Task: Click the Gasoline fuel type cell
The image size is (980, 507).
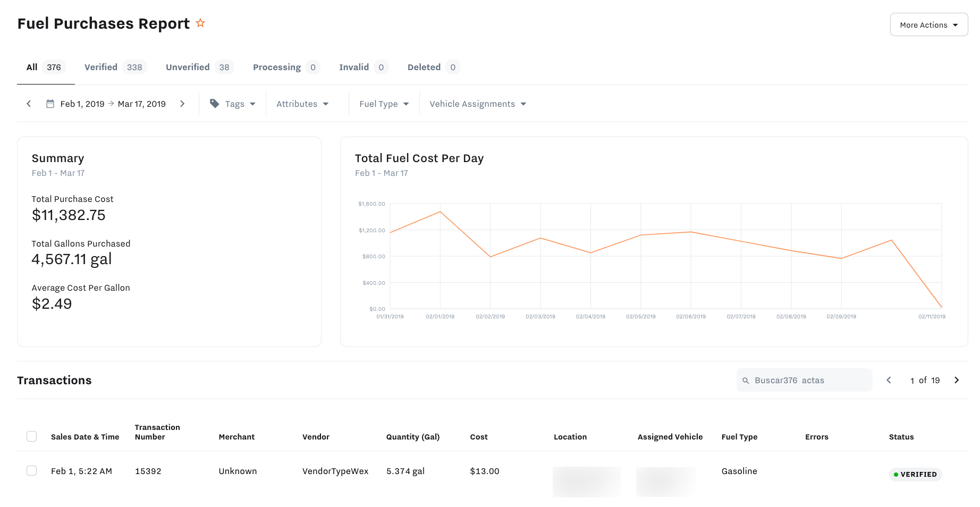Action: pos(739,471)
